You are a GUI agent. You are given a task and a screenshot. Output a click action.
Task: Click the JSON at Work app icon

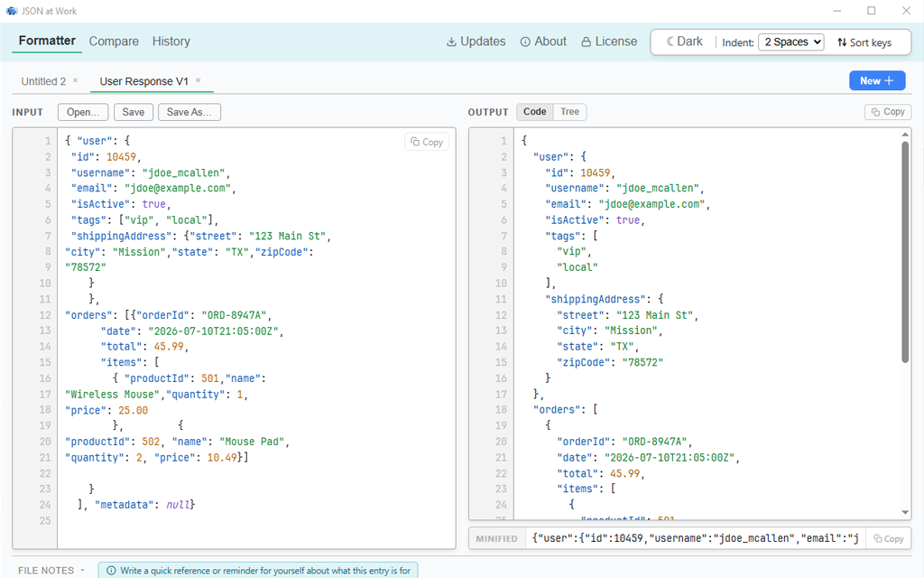point(11,11)
